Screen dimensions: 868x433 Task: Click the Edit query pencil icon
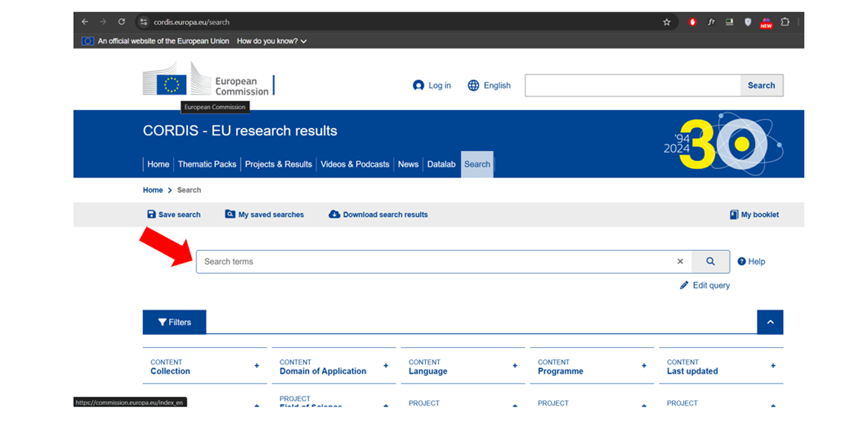click(x=685, y=285)
